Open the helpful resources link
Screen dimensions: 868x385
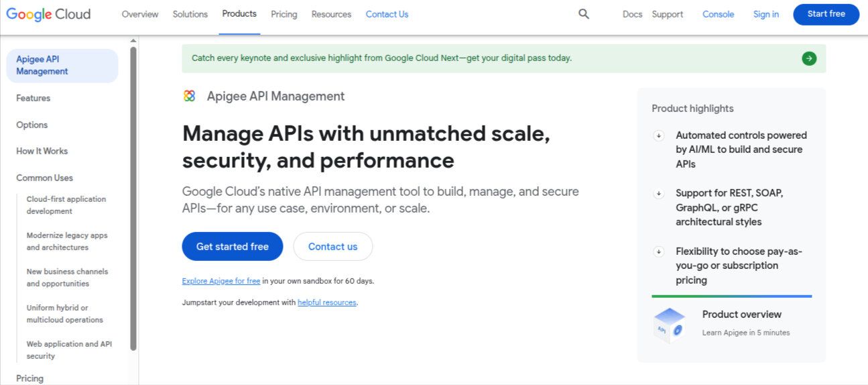(x=327, y=302)
